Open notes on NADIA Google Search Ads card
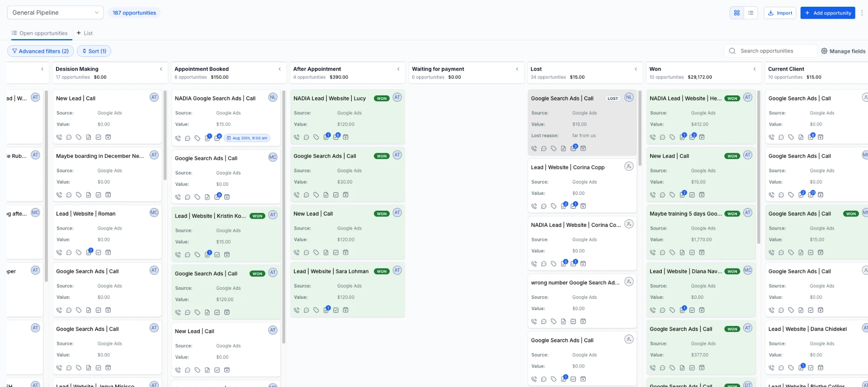 click(208, 138)
